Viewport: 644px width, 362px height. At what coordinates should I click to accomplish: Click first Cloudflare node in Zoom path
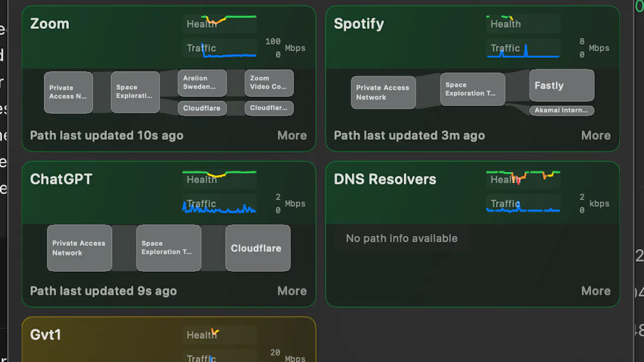click(x=202, y=108)
